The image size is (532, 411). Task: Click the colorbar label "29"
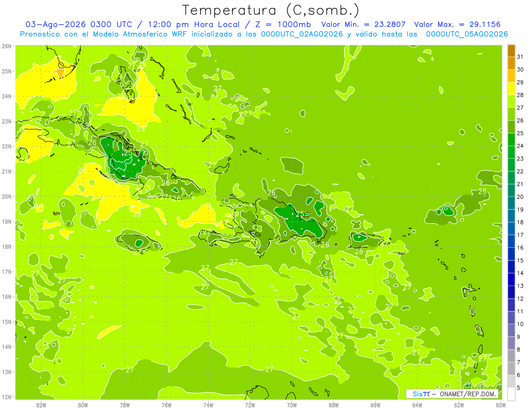(520, 82)
